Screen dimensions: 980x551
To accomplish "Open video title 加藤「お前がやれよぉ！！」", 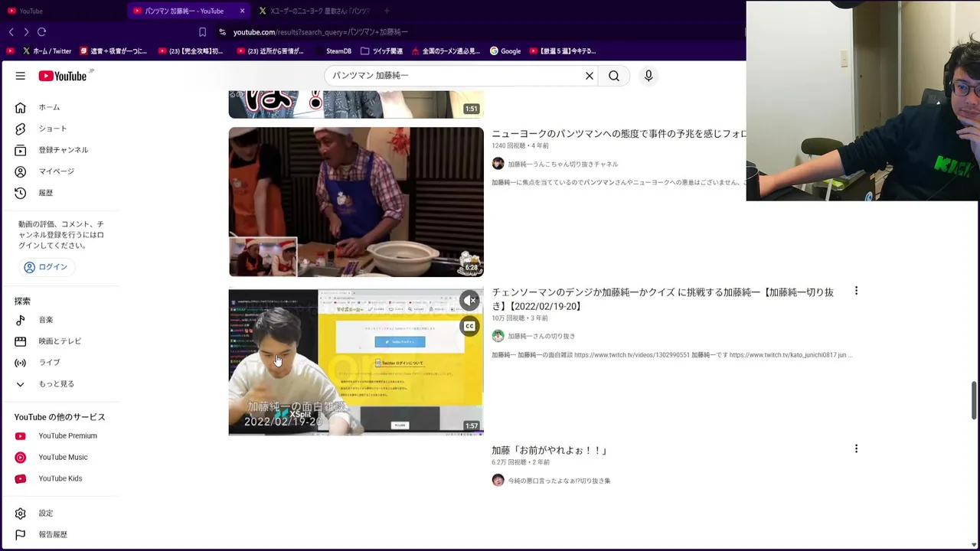I will pyautogui.click(x=550, y=451).
